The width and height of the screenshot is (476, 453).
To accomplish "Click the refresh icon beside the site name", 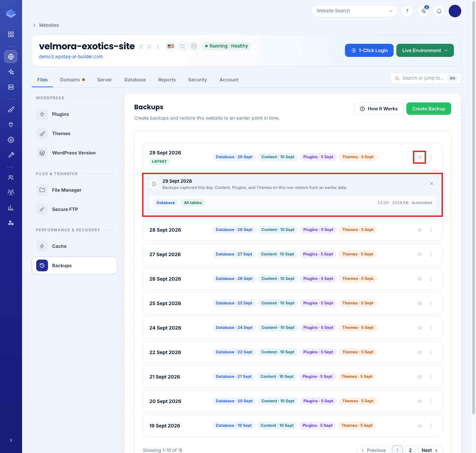I will (149, 47).
